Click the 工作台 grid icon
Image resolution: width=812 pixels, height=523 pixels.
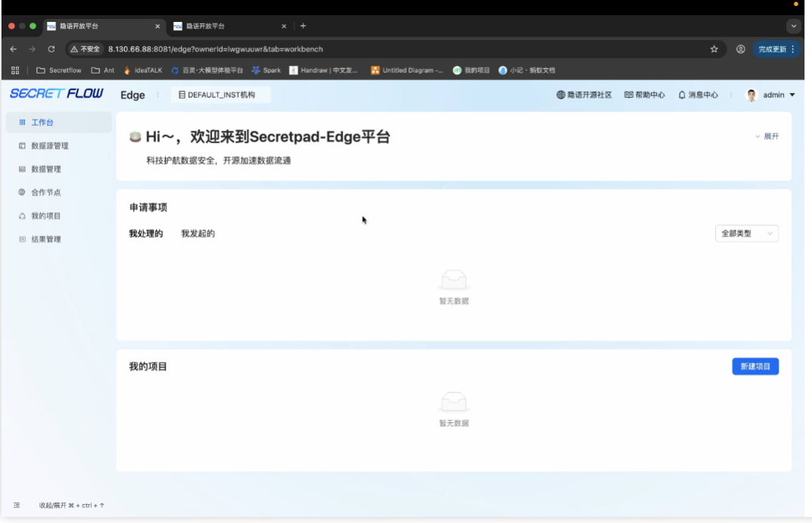[22, 122]
